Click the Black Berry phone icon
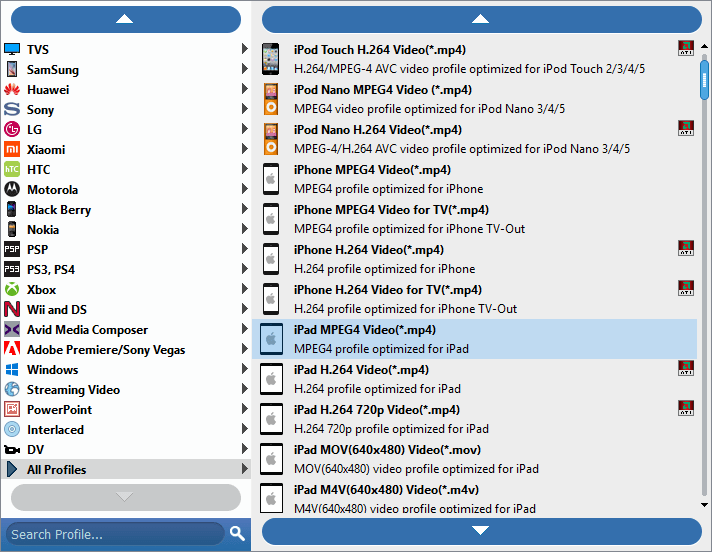This screenshot has height=552, width=712. click(x=12, y=209)
